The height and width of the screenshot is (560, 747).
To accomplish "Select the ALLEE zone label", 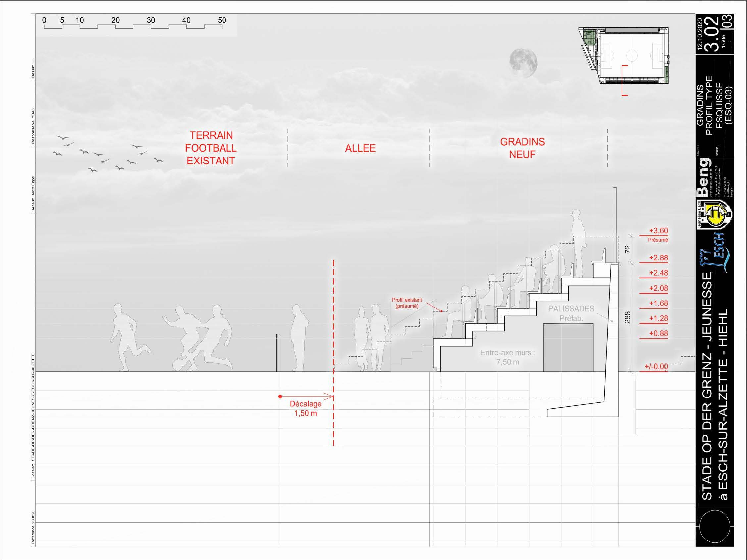I will coord(360,148).
